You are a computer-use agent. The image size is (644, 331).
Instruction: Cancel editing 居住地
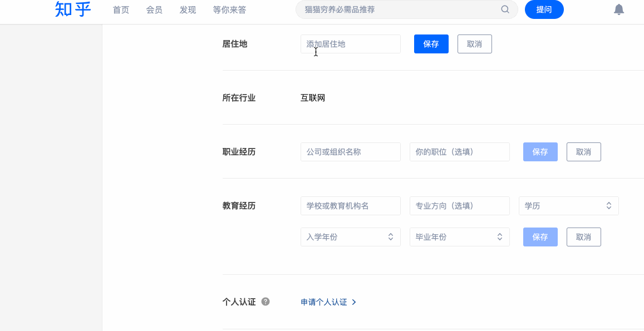(x=474, y=44)
